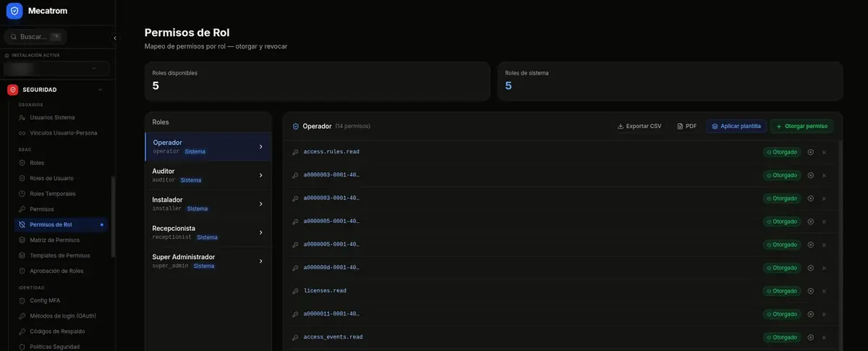Expand the Recepcionista role chevron
The width and height of the screenshot is (868, 351).
(x=260, y=232)
